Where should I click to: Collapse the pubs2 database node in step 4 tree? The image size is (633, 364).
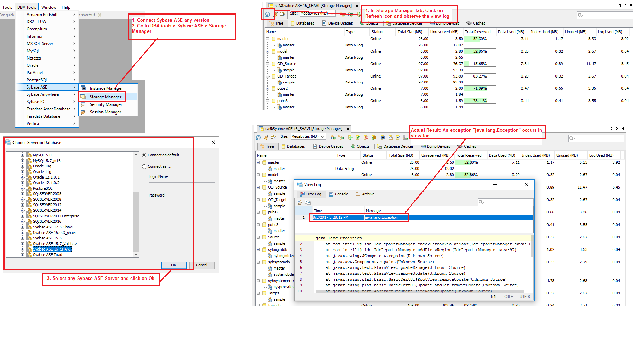tap(267, 89)
